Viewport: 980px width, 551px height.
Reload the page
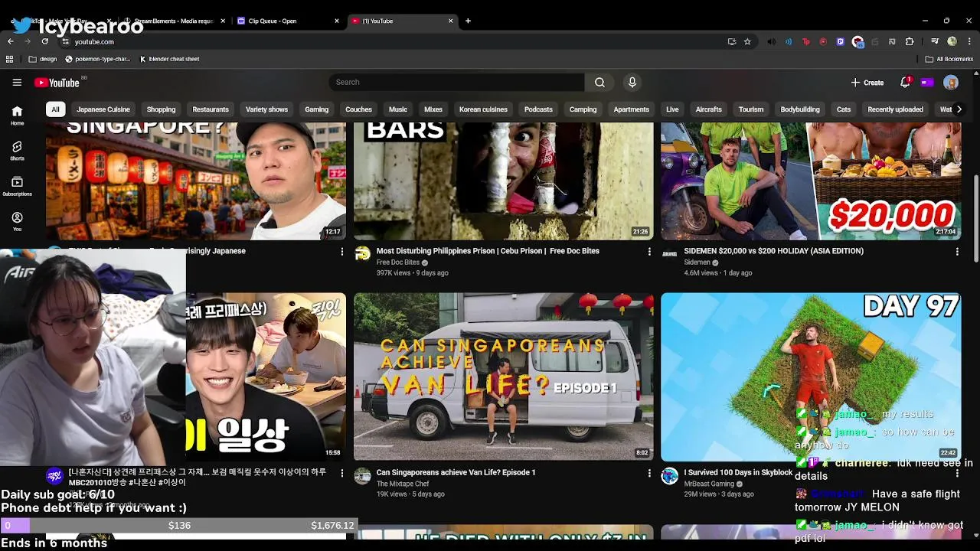click(44, 41)
